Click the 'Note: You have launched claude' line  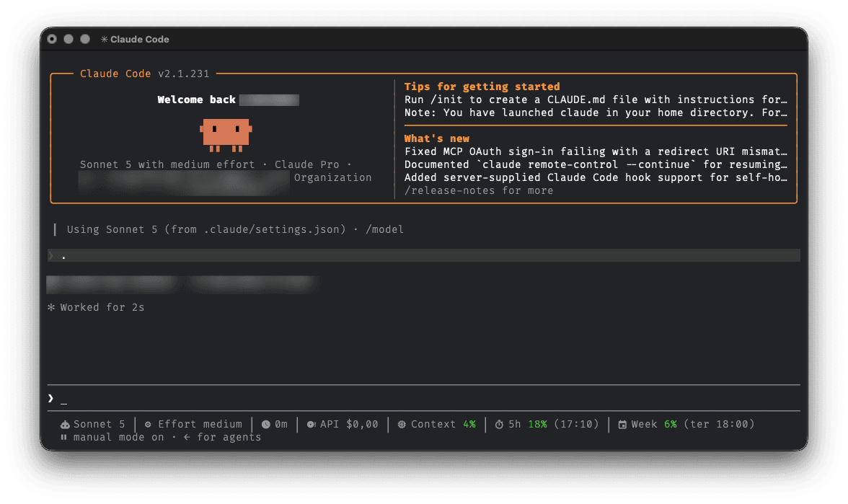tap(596, 112)
